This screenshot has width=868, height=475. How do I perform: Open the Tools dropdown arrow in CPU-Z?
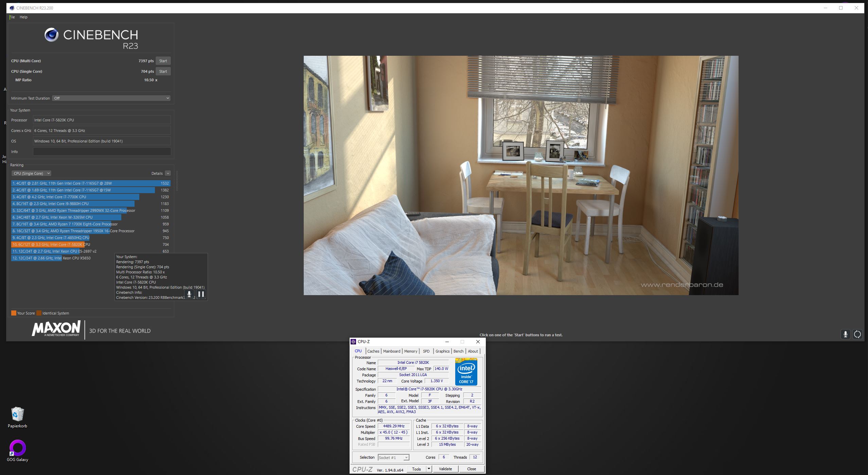[x=429, y=469]
